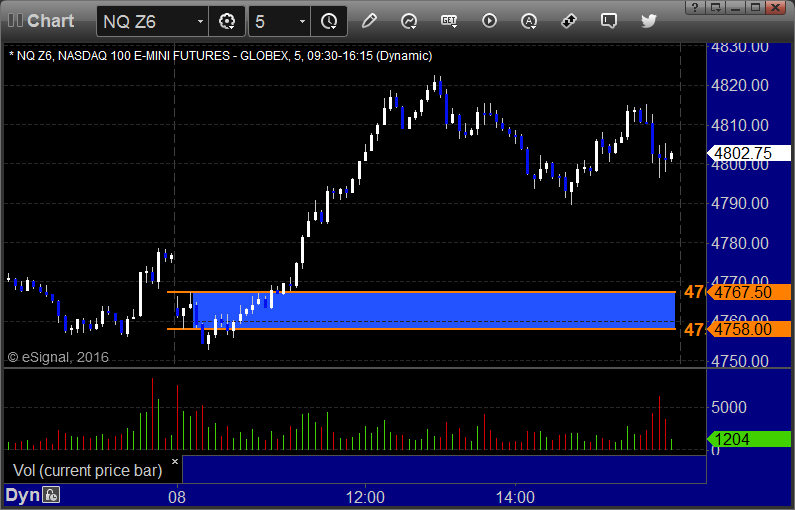The width and height of the screenshot is (795, 510).
Task: Open the studies chart indicator icon
Action: 409,21
